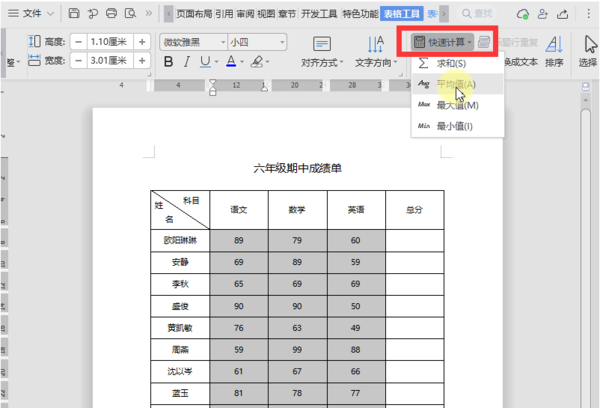
Task: Click the first-line indent marker on ruler
Action: pyautogui.click(x=213, y=82)
